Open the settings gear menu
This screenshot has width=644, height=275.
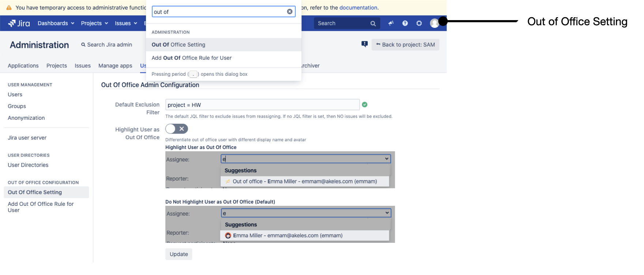419,23
